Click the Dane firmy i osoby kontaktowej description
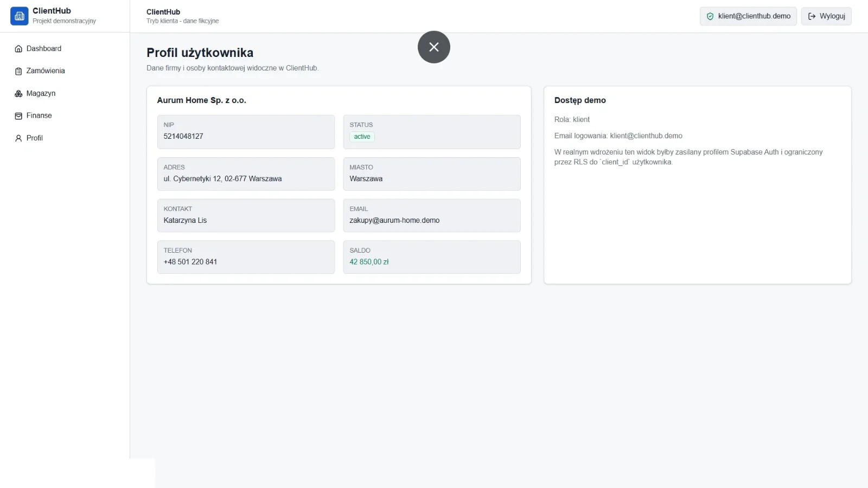 232,68
